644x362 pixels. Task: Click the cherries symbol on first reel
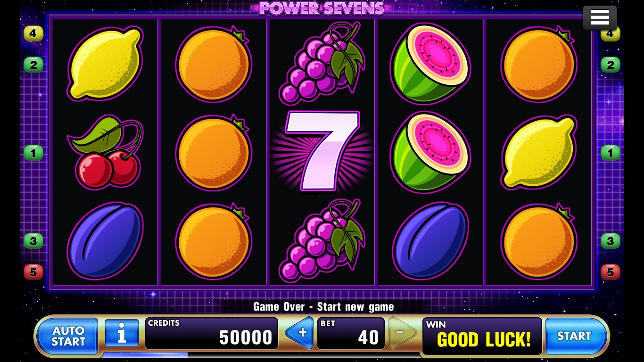[106, 152]
